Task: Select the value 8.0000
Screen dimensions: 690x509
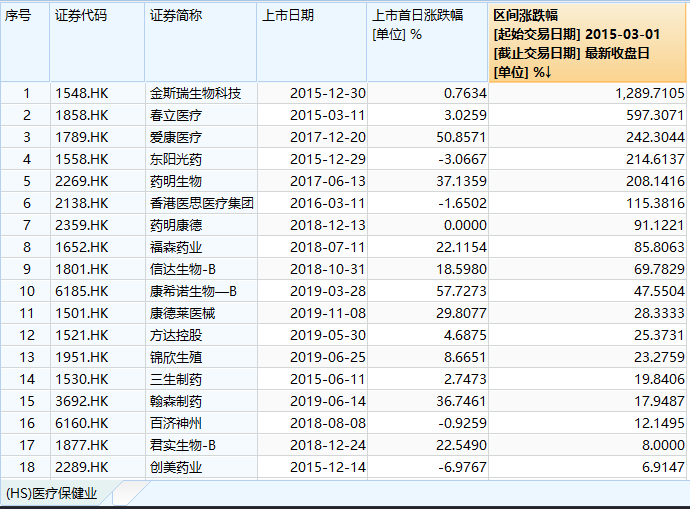Action: point(663,445)
